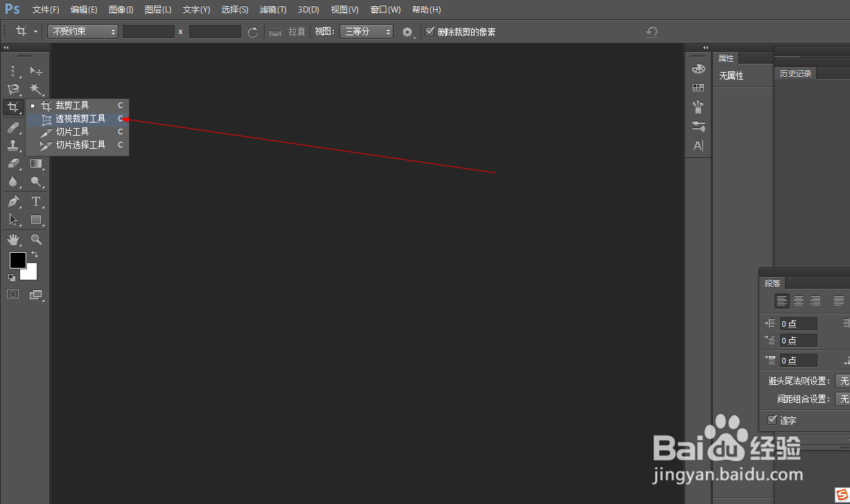
Task: Click the Crop tool in the toolbox
Action: (x=13, y=107)
